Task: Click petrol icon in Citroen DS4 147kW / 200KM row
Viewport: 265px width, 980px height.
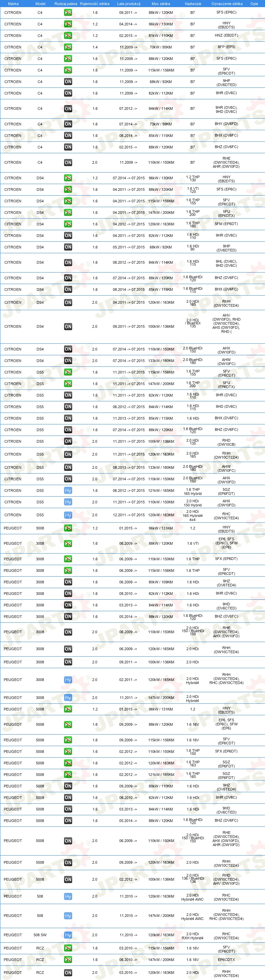Action: (68, 213)
